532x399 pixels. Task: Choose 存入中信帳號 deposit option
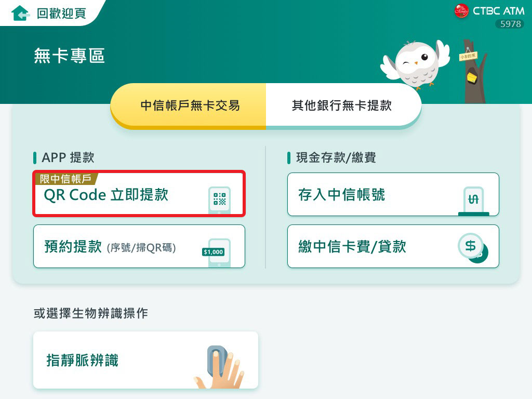(393, 194)
